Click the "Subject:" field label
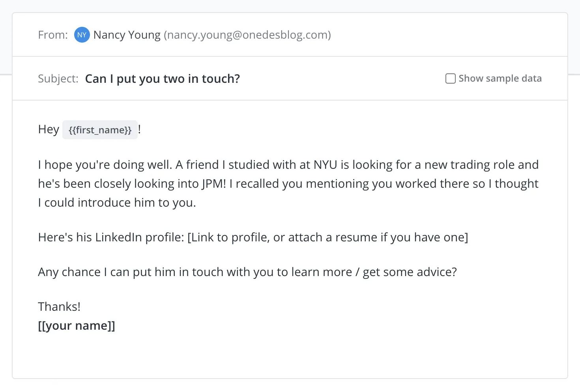This screenshot has height=392, width=580. tap(58, 79)
